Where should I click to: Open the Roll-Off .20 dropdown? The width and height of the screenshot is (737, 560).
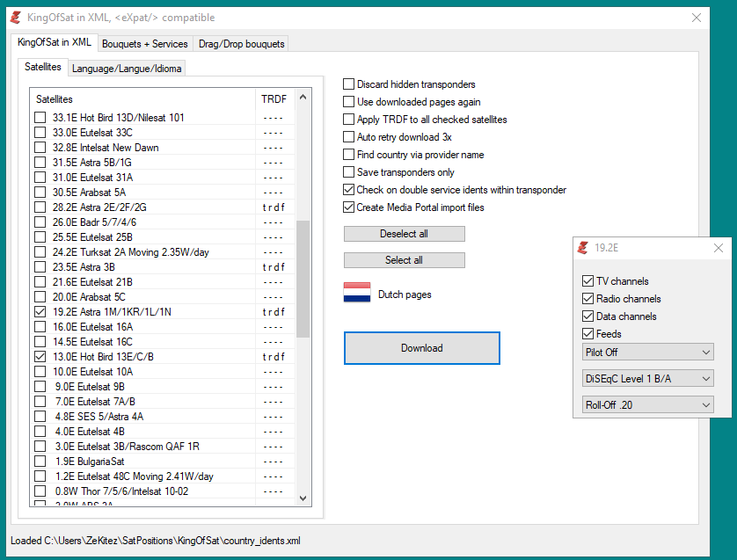point(647,404)
